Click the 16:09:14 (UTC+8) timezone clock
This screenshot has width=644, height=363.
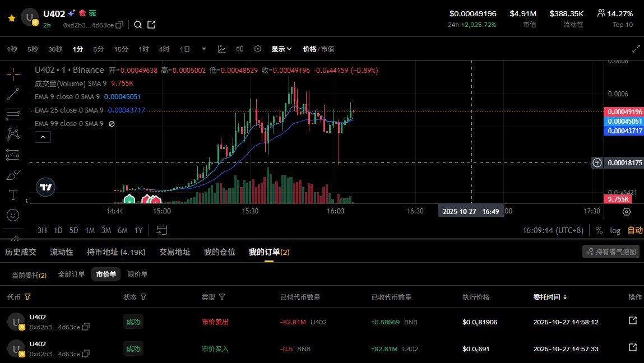point(553,230)
